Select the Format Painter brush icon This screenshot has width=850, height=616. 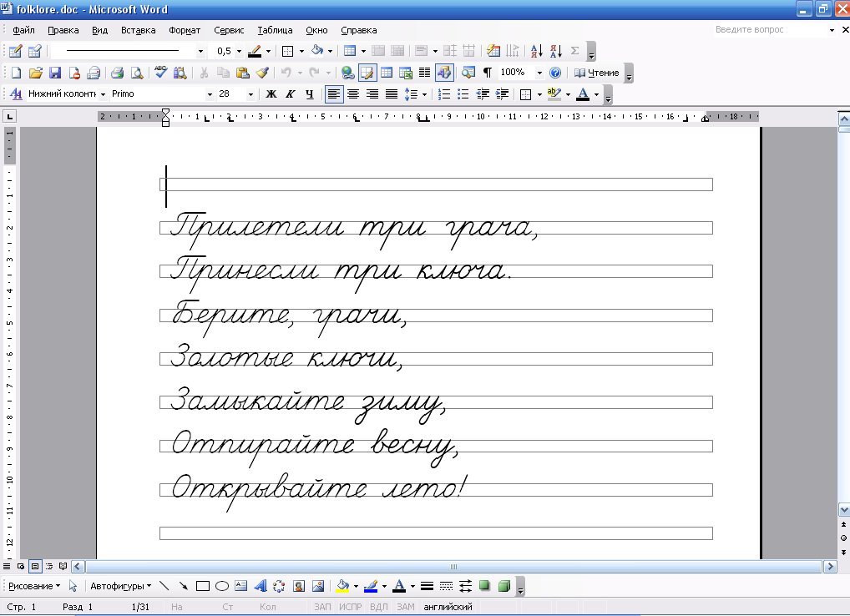point(262,73)
